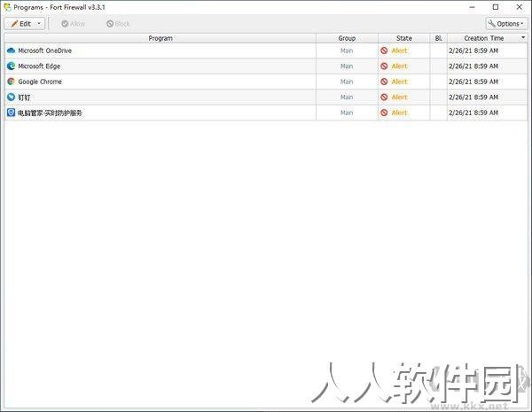Click creation time of 电脑管家 row
Image resolution: width=532 pixels, height=412 pixels.
[473, 113]
